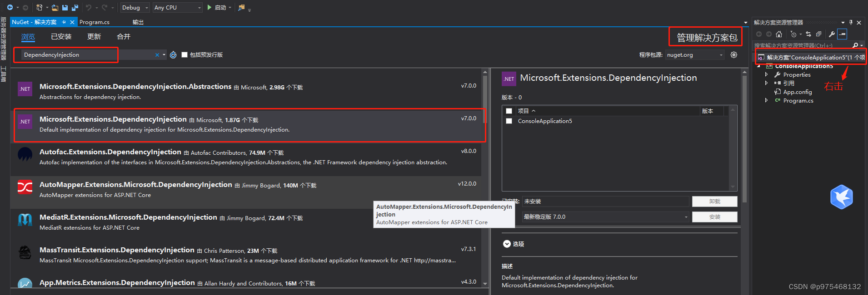Open the Output (输出) tab
868x295 pixels.
[138, 22]
